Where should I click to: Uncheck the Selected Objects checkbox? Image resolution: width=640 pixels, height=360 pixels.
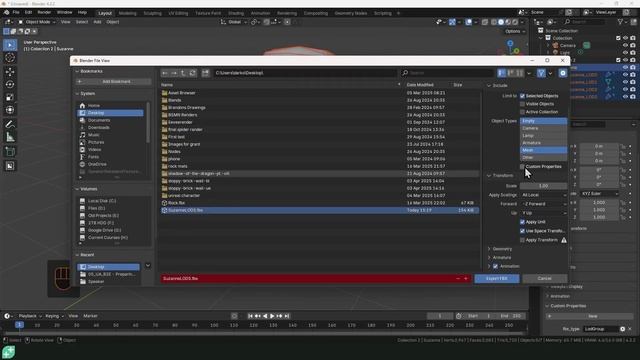pyautogui.click(x=522, y=96)
